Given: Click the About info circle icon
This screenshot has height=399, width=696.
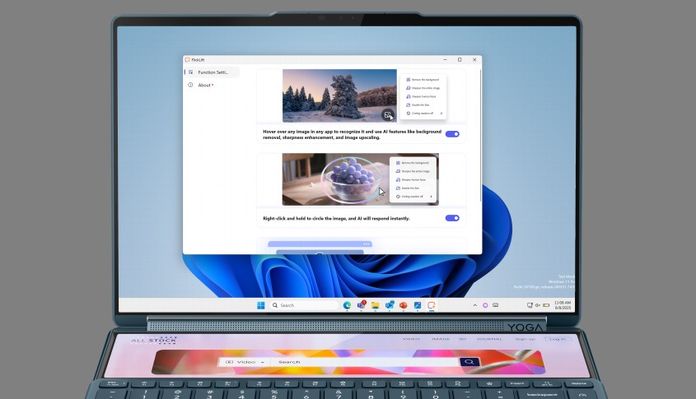Looking at the screenshot, I should [x=190, y=85].
